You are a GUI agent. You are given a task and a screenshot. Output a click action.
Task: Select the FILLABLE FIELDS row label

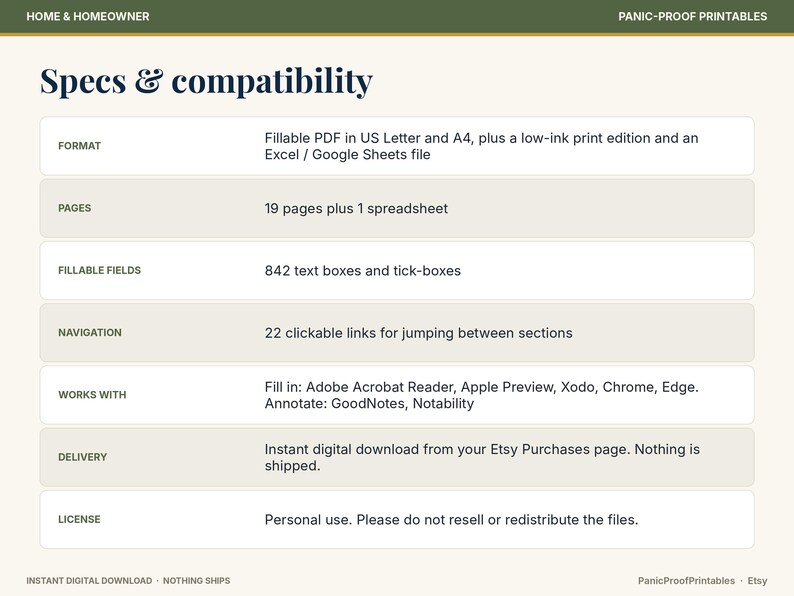click(99, 270)
